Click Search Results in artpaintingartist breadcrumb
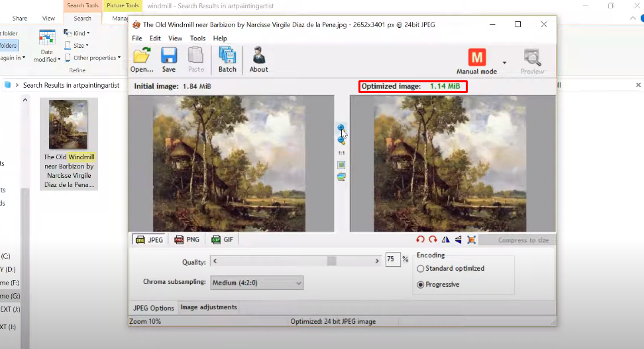 pos(71,85)
